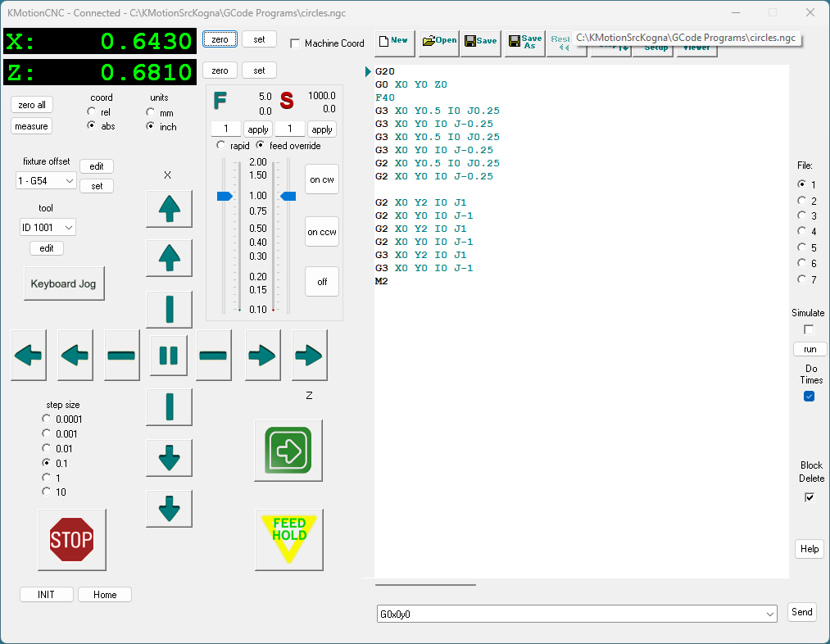Select the mm units radio button
Screen dimensions: 830x644
[151, 112]
